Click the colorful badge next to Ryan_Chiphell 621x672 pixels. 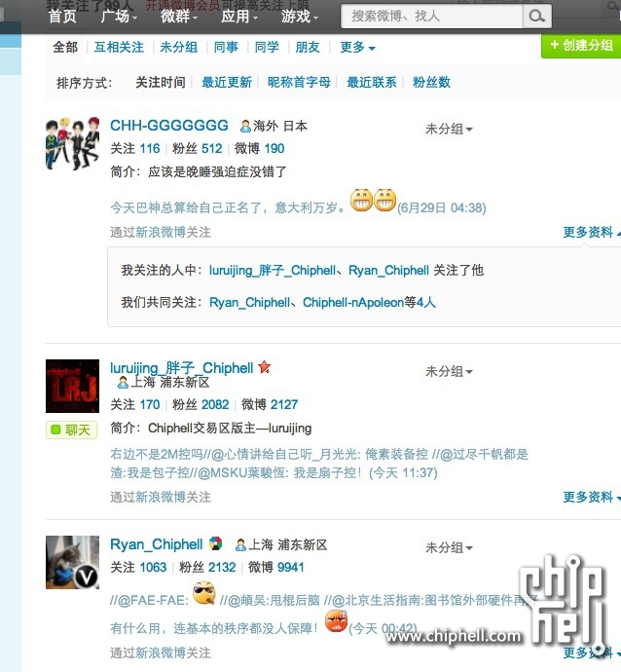[x=215, y=543]
